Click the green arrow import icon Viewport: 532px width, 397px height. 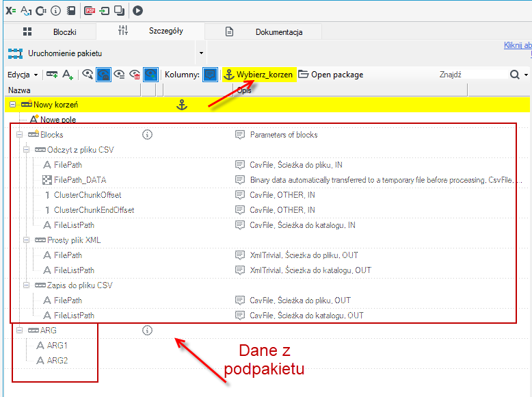click(x=104, y=11)
